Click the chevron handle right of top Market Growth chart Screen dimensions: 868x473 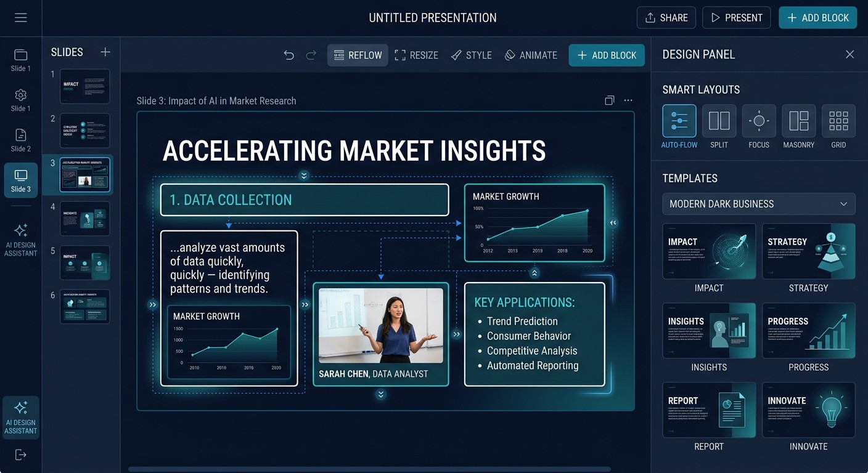tap(613, 223)
